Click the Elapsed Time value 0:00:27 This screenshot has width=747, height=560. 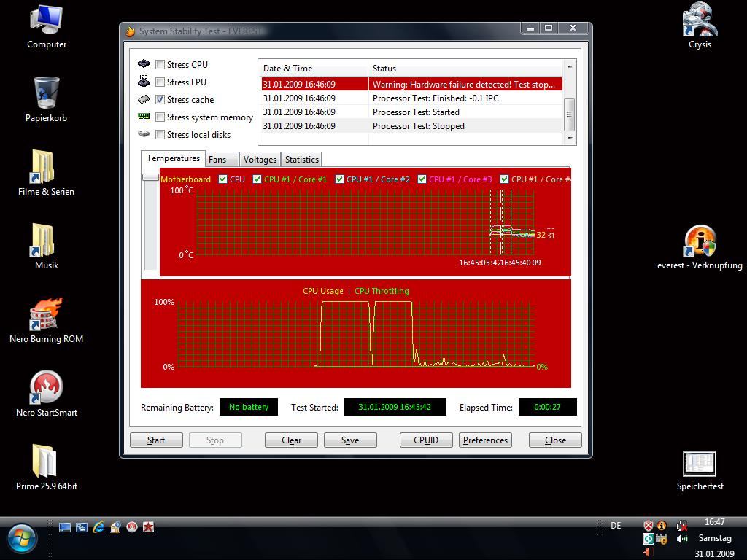click(x=547, y=407)
